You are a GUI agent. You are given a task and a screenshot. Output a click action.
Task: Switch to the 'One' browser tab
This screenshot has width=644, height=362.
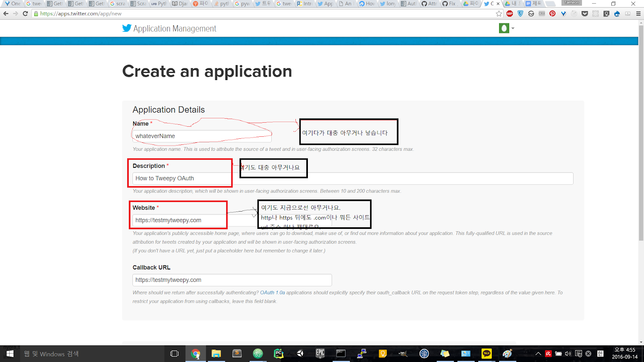pos(12,4)
